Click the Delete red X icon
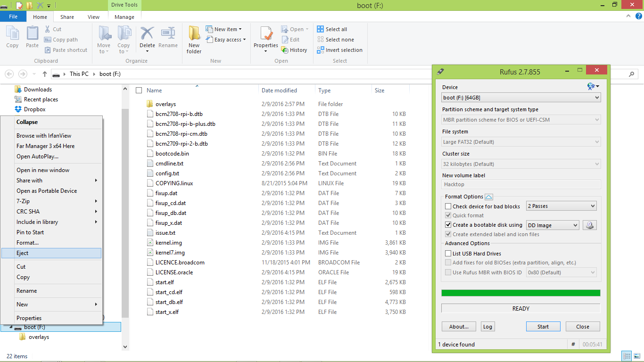Screen dimensions: 644x362 147,33
